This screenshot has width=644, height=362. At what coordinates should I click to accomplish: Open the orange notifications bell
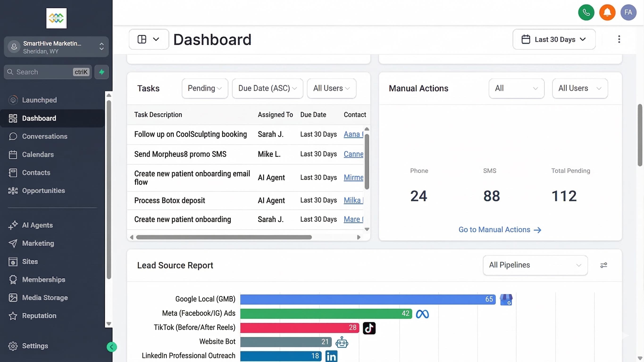pos(607,12)
